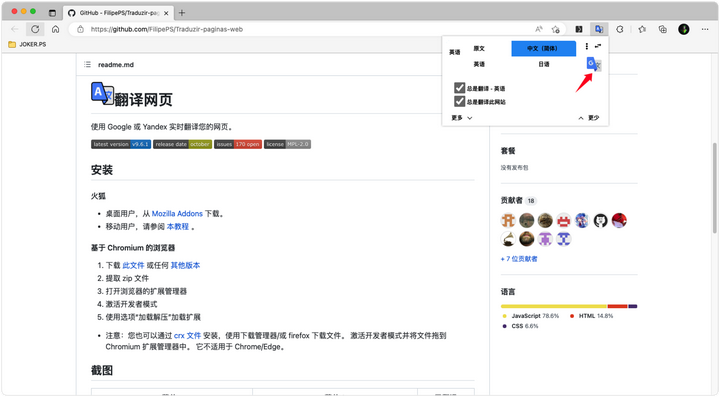Click the red HTML segment of language bar
The height and width of the screenshot is (397, 720).
pyautogui.click(x=618, y=306)
